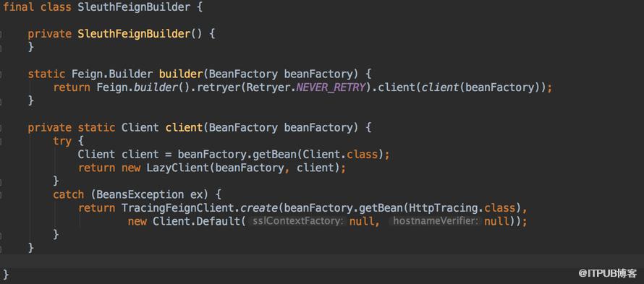This screenshot has height=284, width=644.
Task: Click "static" keyword on the Feign.Builder line
Action: click(46, 74)
